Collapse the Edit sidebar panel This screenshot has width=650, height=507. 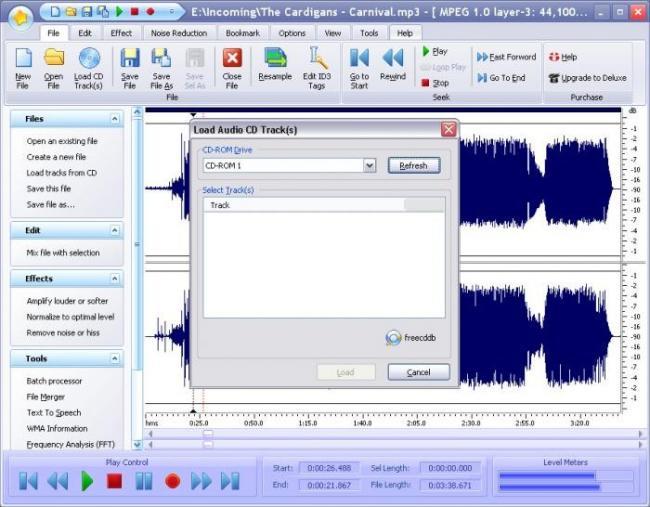click(x=115, y=230)
